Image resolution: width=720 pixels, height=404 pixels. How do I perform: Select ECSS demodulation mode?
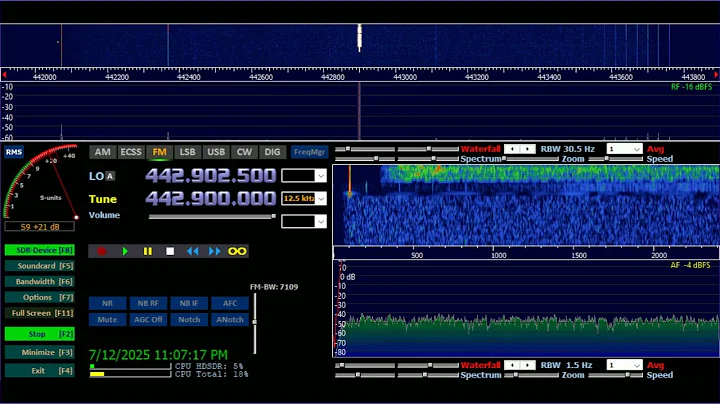(131, 152)
